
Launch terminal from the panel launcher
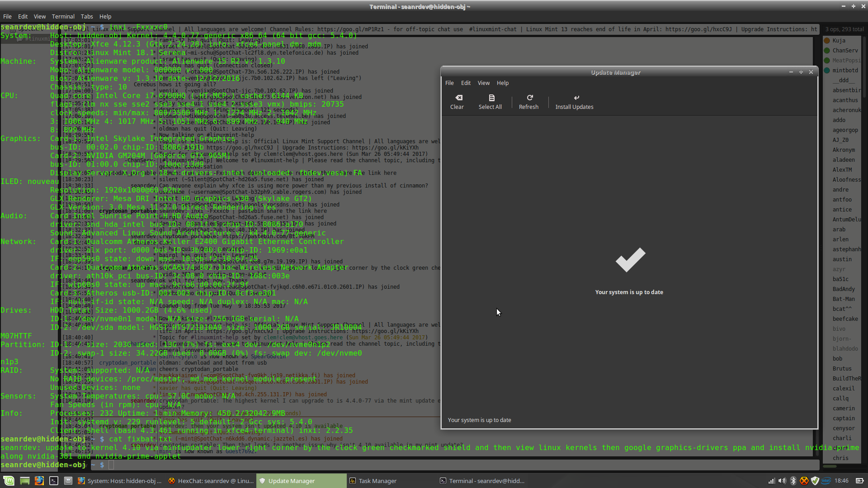54,481
